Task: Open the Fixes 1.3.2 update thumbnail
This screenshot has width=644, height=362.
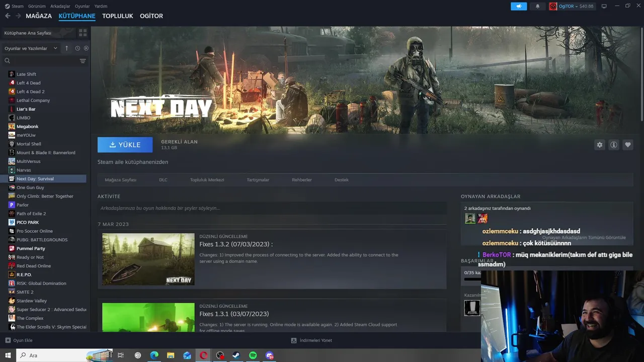Action: tap(148, 259)
